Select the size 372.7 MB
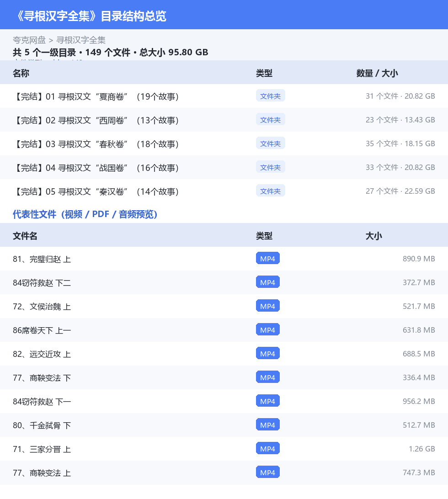The image size is (448, 499). pos(419,282)
